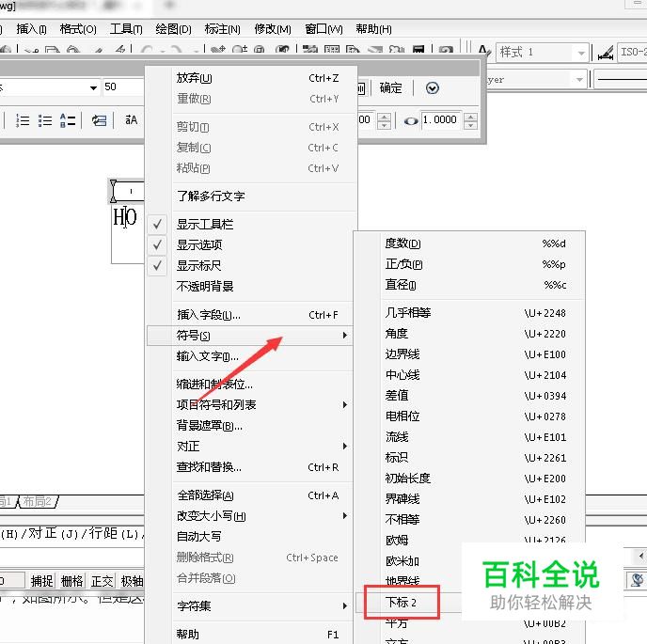Click the 确定 button
Screen dimensions: 647x644
390,87
